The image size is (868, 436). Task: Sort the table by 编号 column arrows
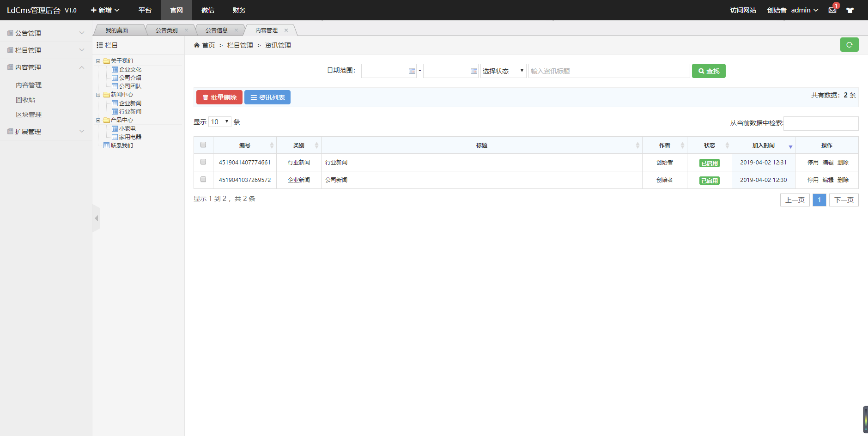pos(272,145)
